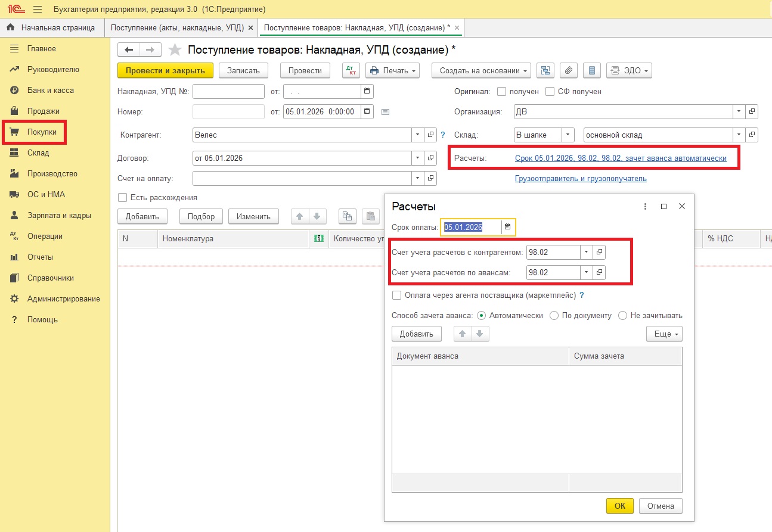Select the Не зачитывать radio option
This screenshot has height=532, width=772.
tap(623, 316)
